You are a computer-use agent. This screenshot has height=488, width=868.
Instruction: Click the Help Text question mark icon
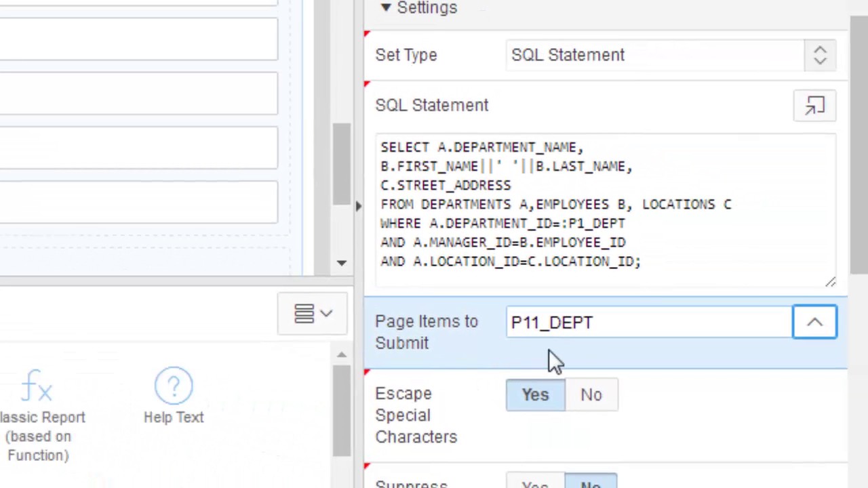pyautogui.click(x=173, y=386)
